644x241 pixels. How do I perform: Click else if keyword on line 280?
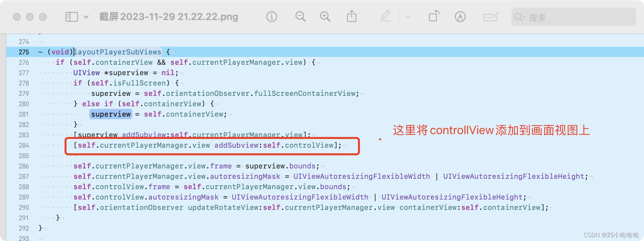click(x=98, y=104)
